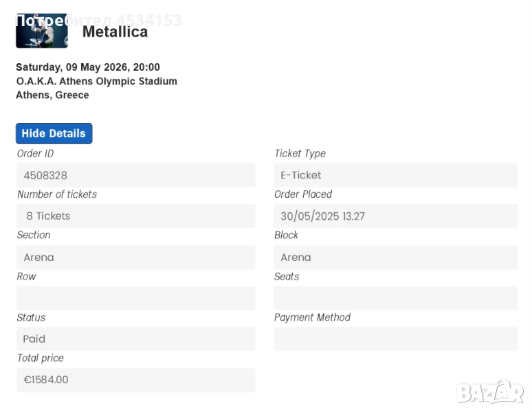
Task: Select the Total price field €1584.00
Action: (135, 380)
